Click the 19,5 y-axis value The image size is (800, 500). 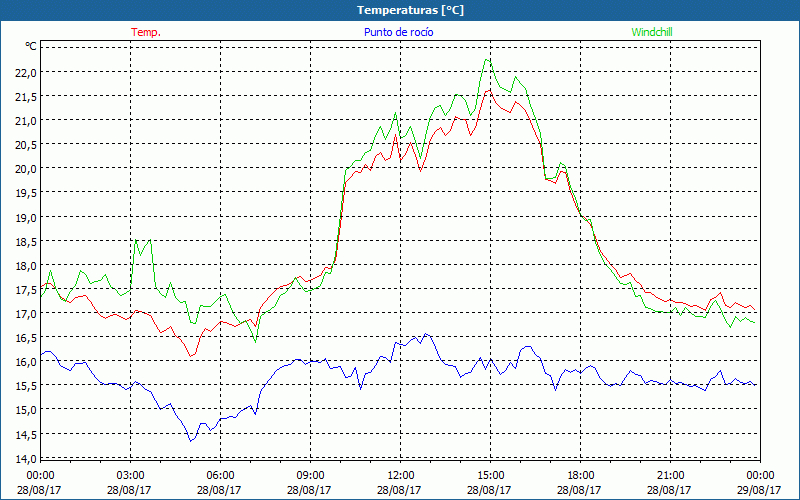click(x=27, y=192)
